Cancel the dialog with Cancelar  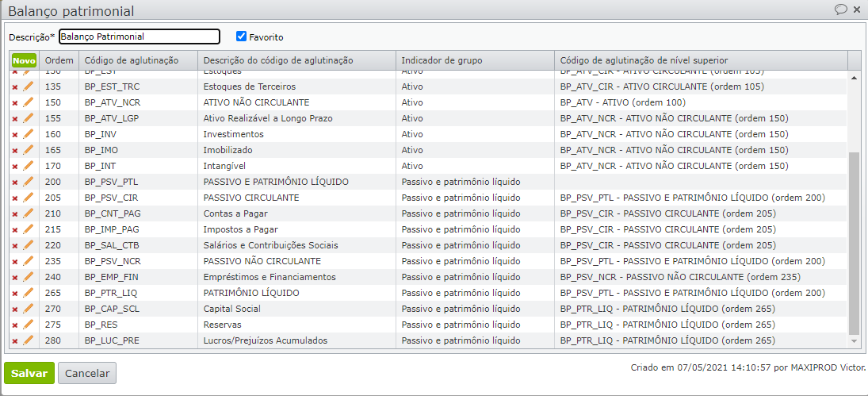(87, 373)
